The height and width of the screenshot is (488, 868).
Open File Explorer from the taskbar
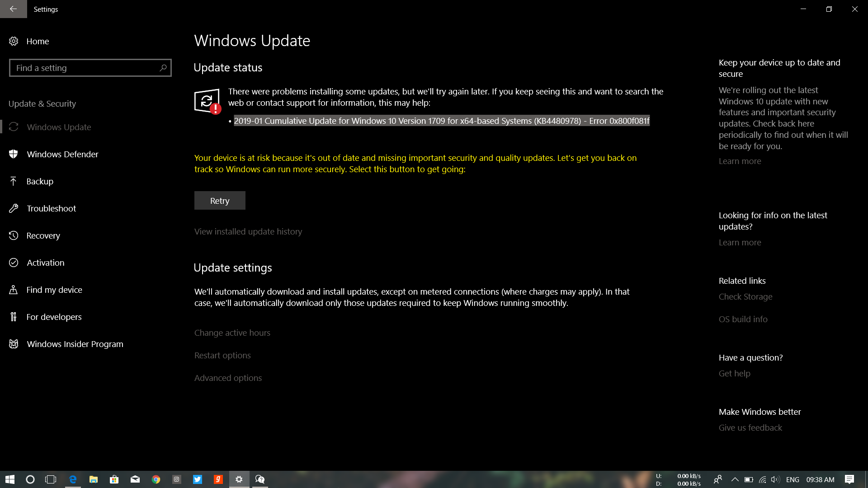[94, 479]
